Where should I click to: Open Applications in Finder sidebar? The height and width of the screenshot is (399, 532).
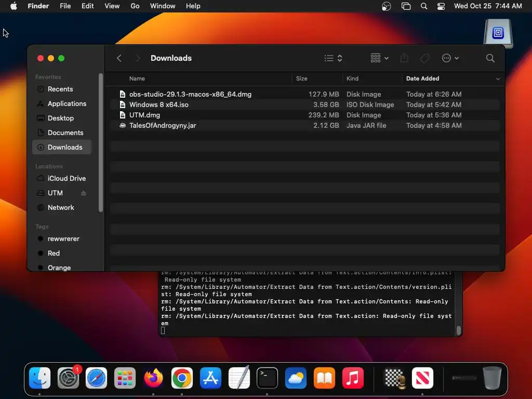[62, 103]
